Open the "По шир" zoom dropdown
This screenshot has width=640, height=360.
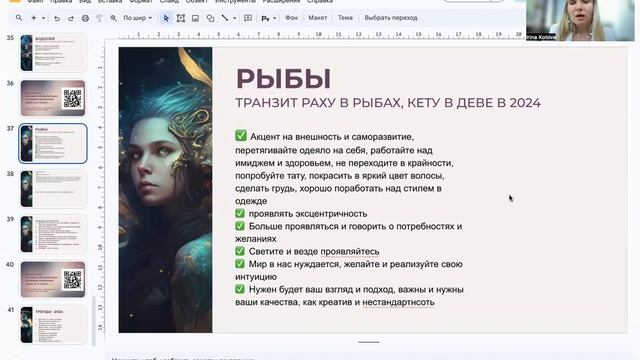137,18
